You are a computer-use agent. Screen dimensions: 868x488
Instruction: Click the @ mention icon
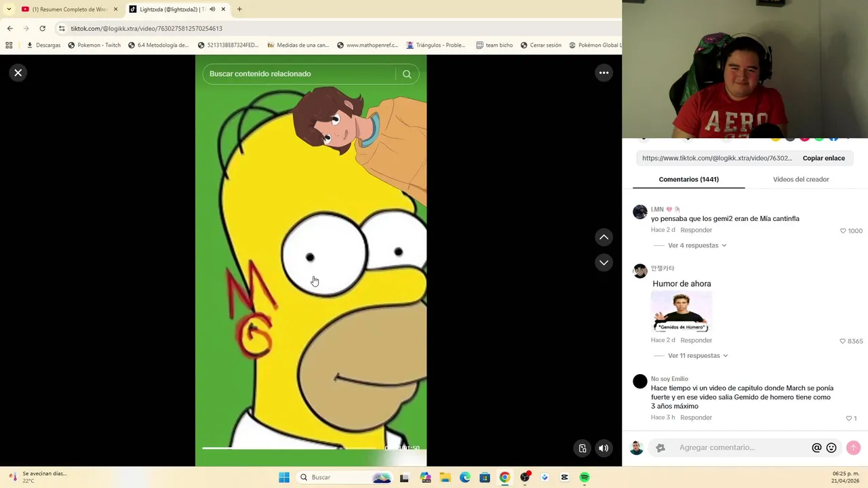(816, 448)
